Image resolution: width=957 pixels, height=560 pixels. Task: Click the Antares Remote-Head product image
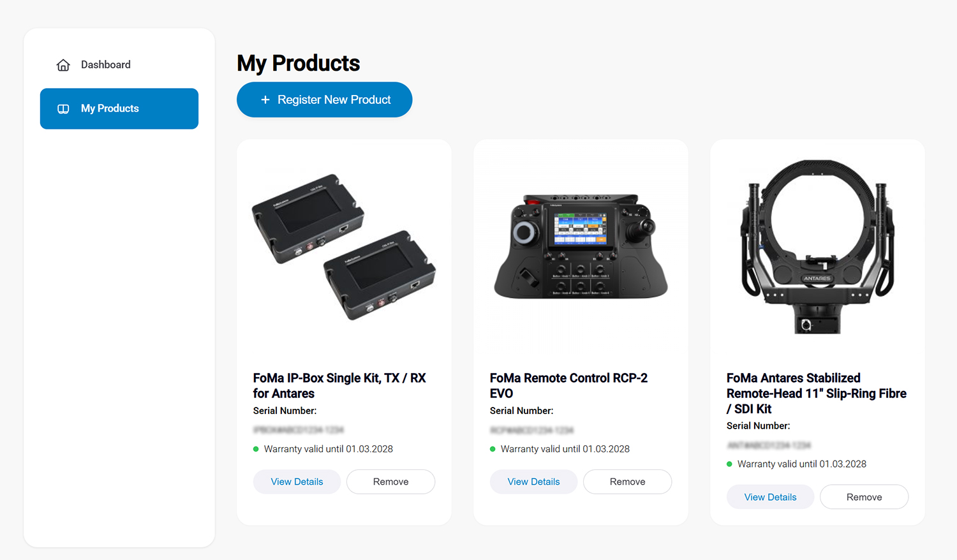817,247
